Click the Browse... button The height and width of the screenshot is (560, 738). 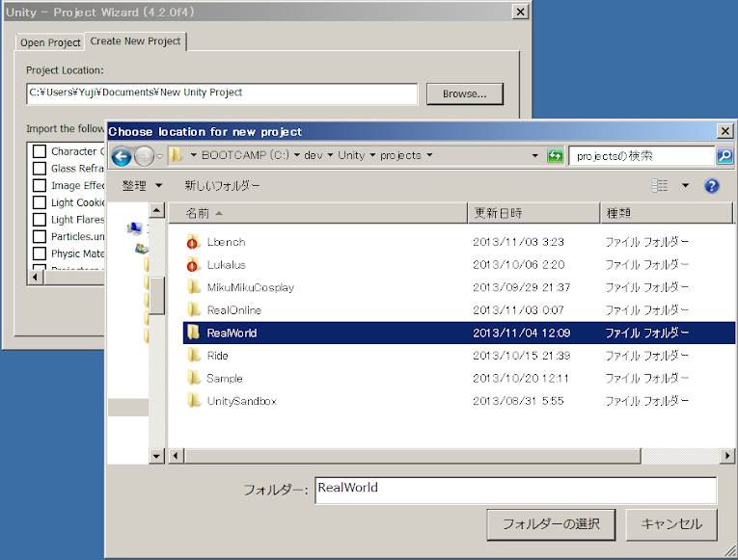pyautogui.click(x=465, y=94)
